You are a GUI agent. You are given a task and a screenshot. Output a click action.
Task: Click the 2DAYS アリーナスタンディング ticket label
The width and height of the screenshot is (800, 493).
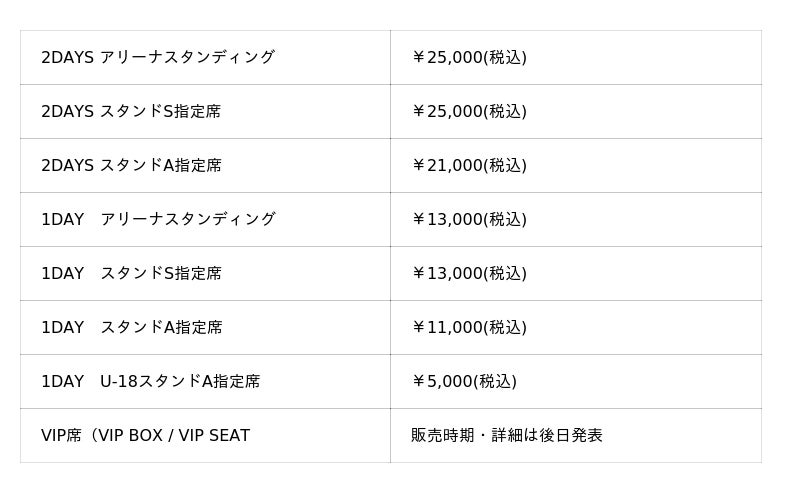(x=157, y=58)
